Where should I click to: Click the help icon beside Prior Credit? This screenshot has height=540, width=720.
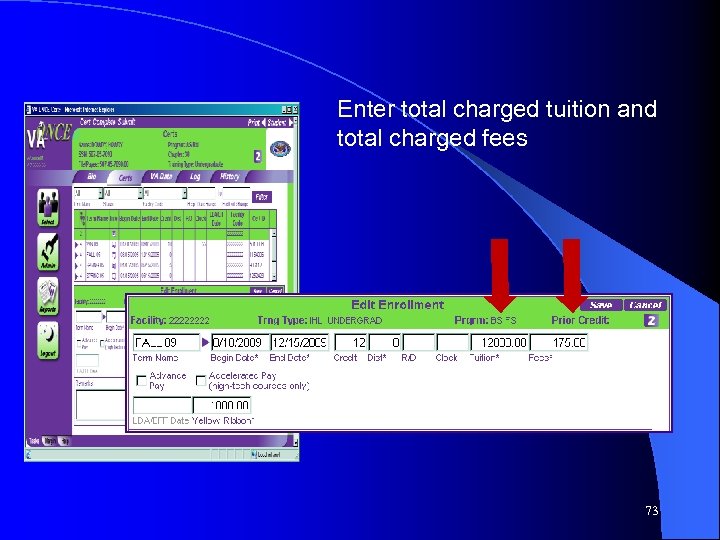[x=651, y=321]
